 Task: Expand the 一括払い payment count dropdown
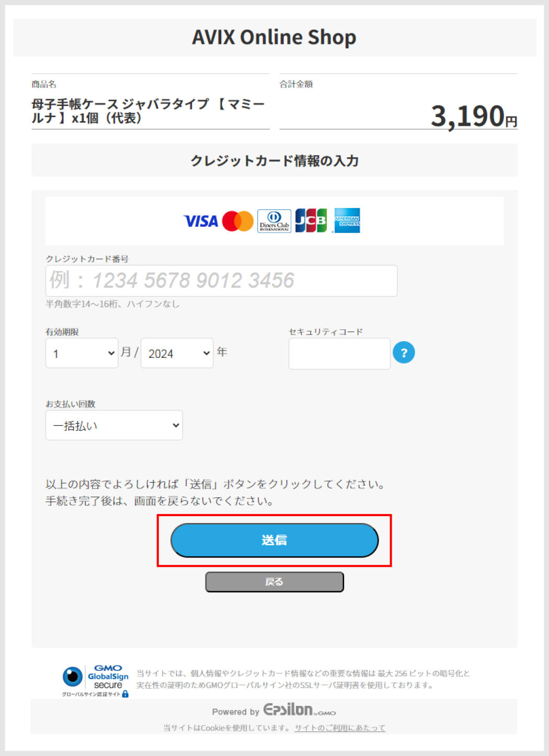click(114, 425)
